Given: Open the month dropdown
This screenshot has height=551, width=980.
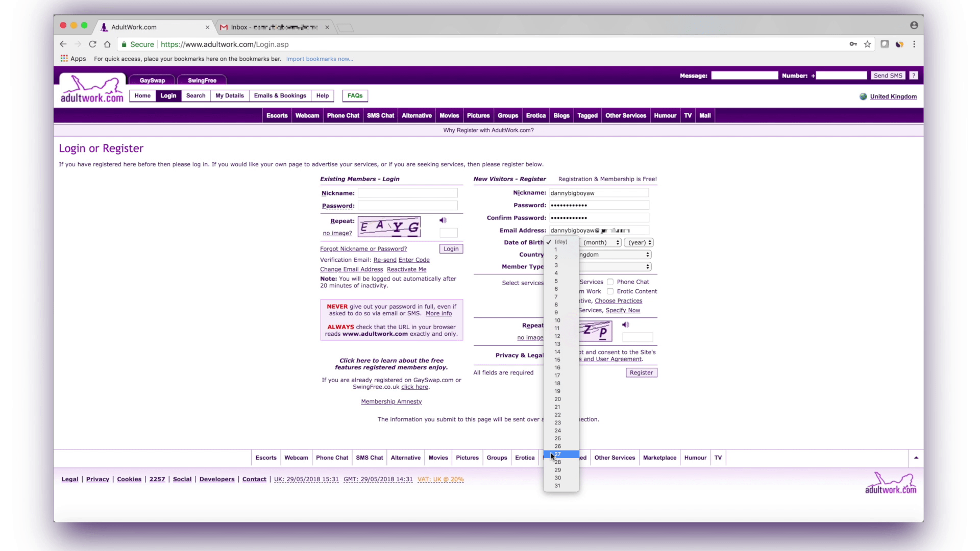Looking at the screenshot, I should (x=601, y=242).
